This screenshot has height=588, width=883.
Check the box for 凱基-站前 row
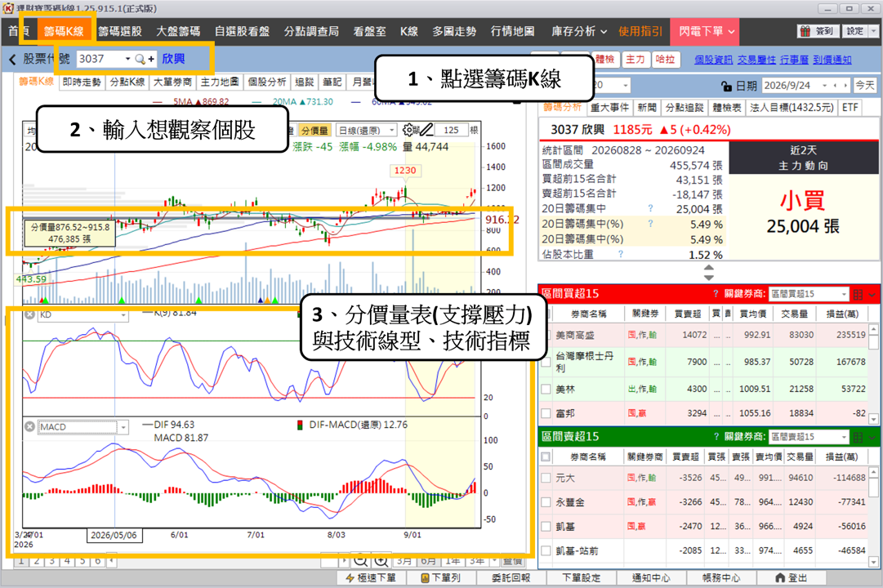point(546,550)
